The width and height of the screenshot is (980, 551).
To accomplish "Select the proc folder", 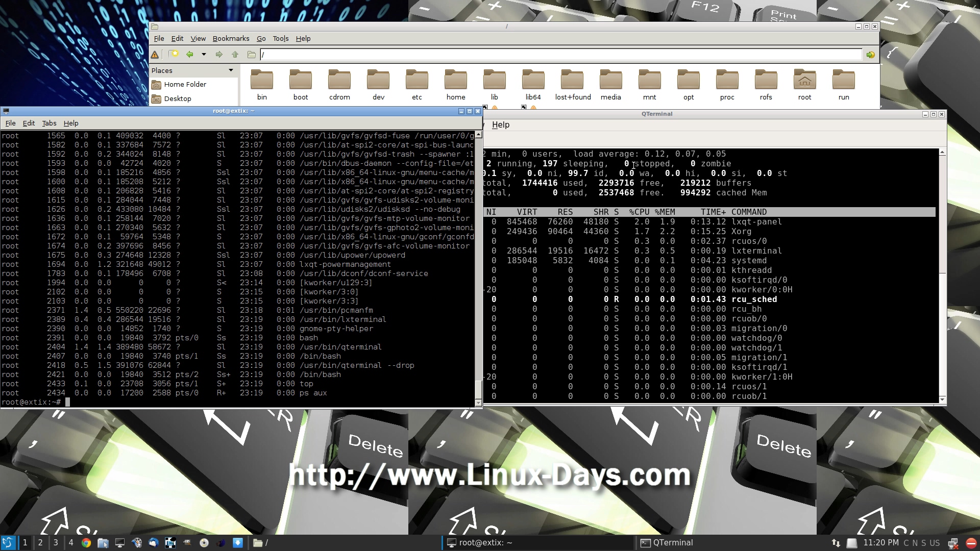I will [727, 85].
